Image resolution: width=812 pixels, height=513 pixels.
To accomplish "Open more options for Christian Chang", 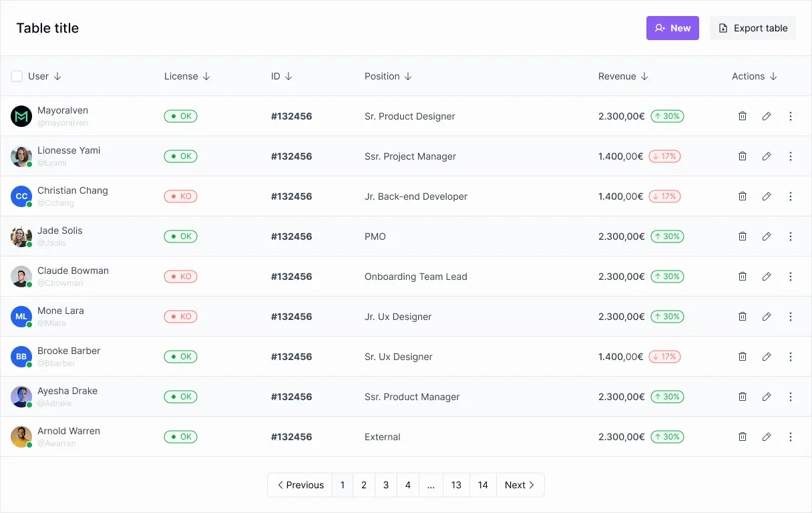I will [x=791, y=196].
